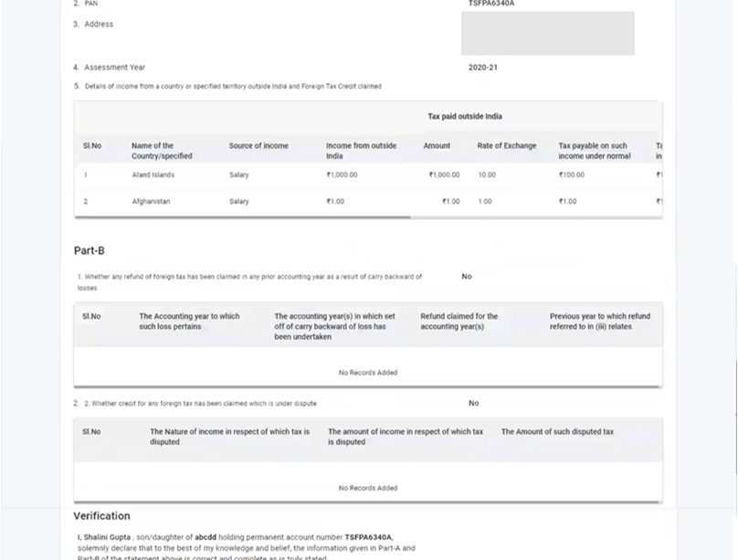Click The Amount of such disputed tax header
This screenshot has width=738, height=560.
point(557,432)
